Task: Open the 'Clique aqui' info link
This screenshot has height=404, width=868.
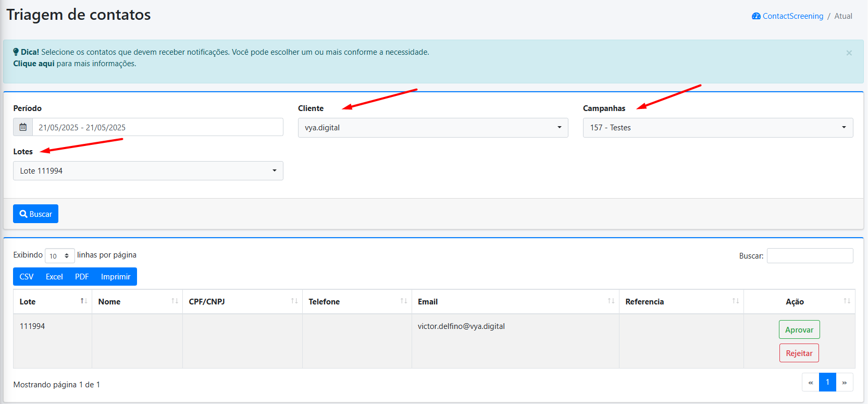Action: (x=34, y=64)
